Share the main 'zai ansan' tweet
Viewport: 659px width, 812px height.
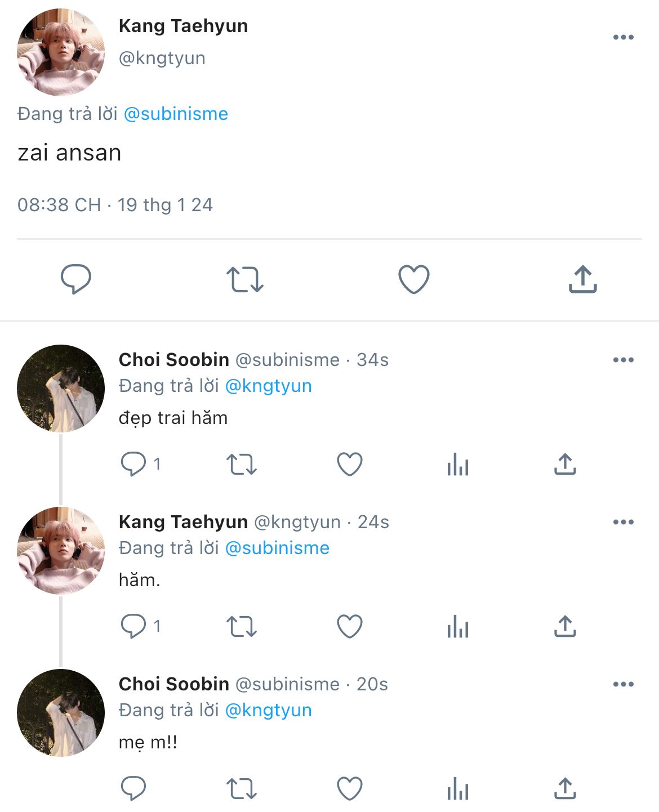point(582,279)
